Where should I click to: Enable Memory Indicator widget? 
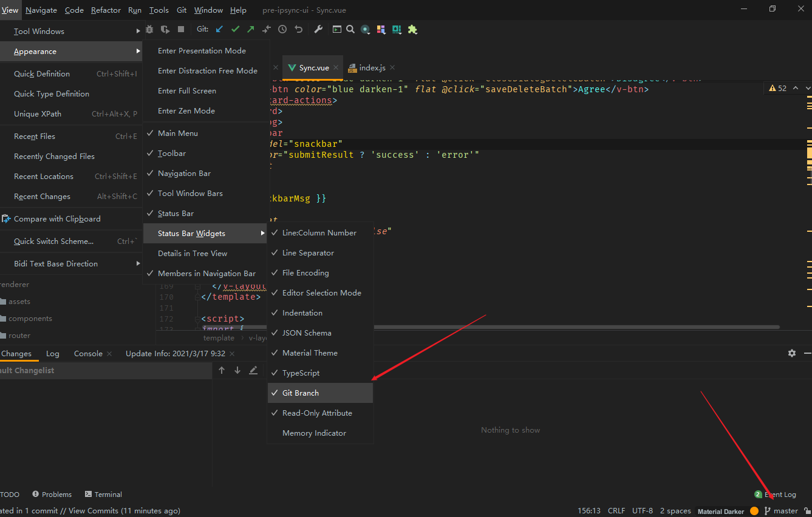(320, 433)
